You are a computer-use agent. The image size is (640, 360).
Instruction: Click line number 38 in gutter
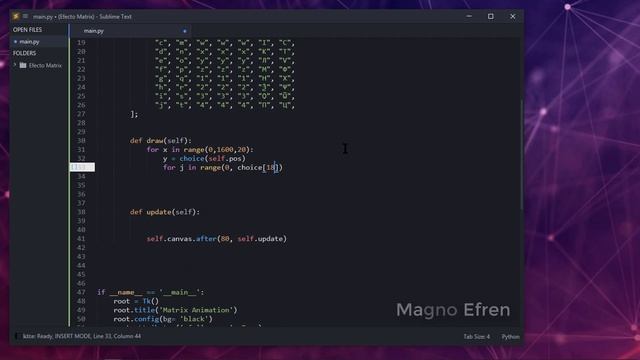point(81,212)
